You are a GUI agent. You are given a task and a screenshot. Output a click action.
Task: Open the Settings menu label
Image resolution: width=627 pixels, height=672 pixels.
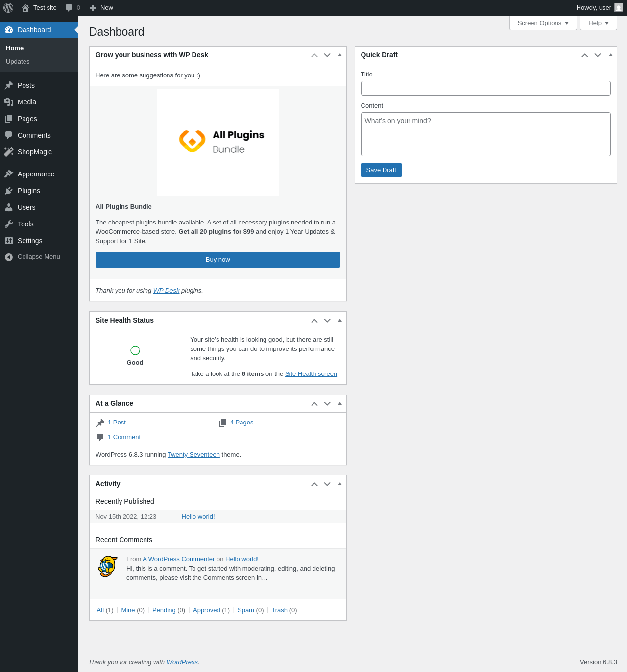pyautogui.click(x=30, y=241)
